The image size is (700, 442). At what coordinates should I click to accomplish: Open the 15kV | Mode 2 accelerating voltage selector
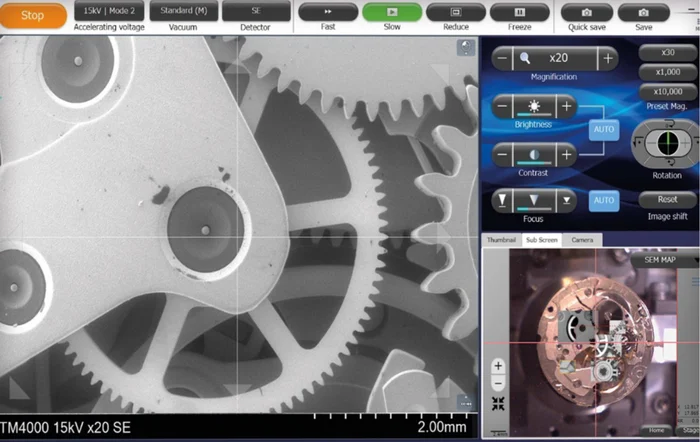[109, 11]
